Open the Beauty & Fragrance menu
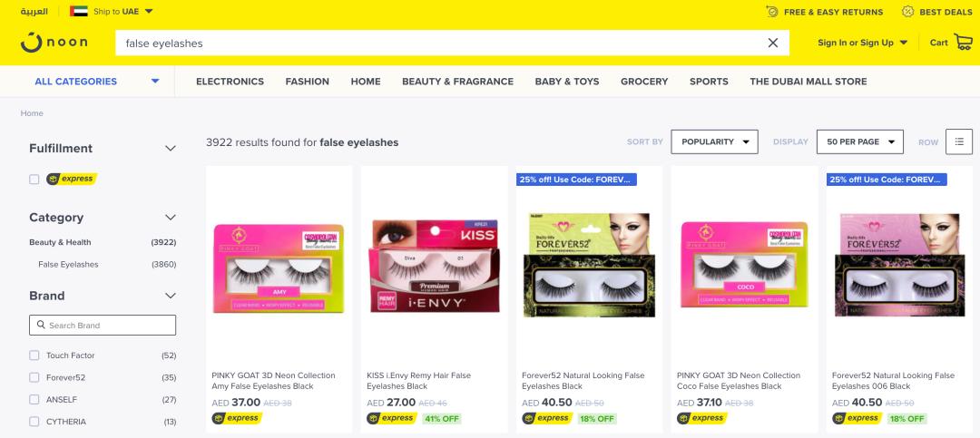This screenshot has height=438, width=980. [x=457, y=82]
